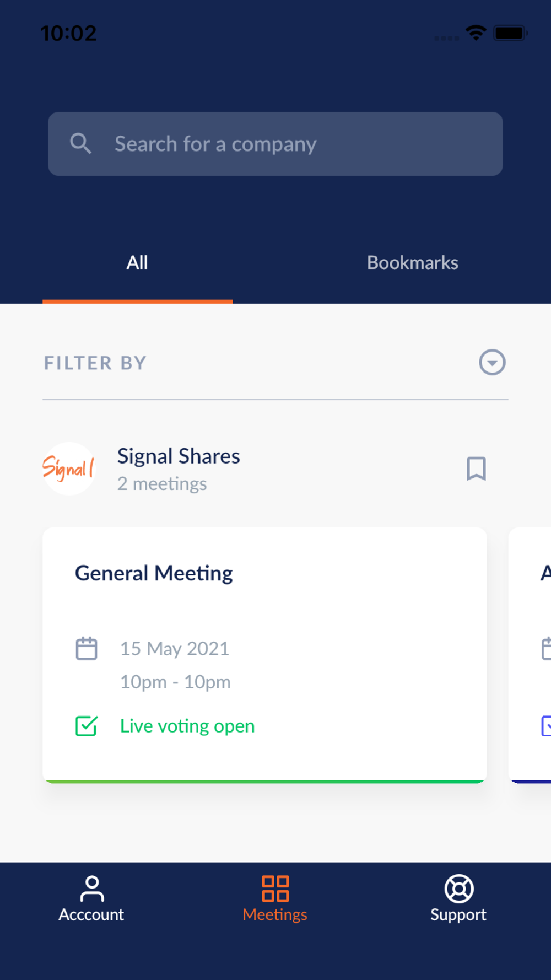Open the General Meeting card title

(154, 573)
